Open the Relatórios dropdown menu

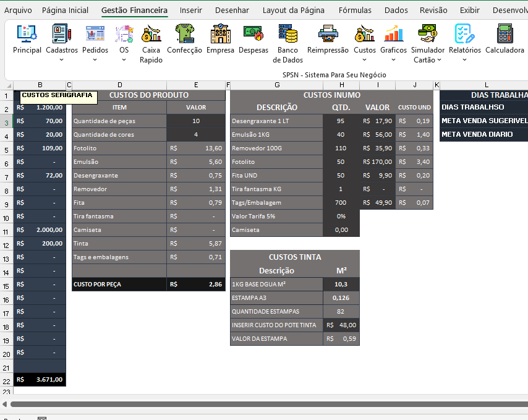[465, 59]
